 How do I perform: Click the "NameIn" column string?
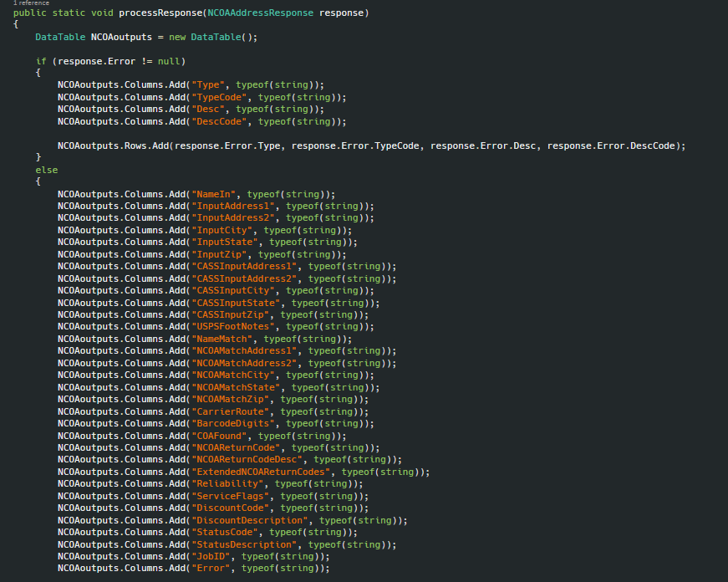click(x=214, y=194)
